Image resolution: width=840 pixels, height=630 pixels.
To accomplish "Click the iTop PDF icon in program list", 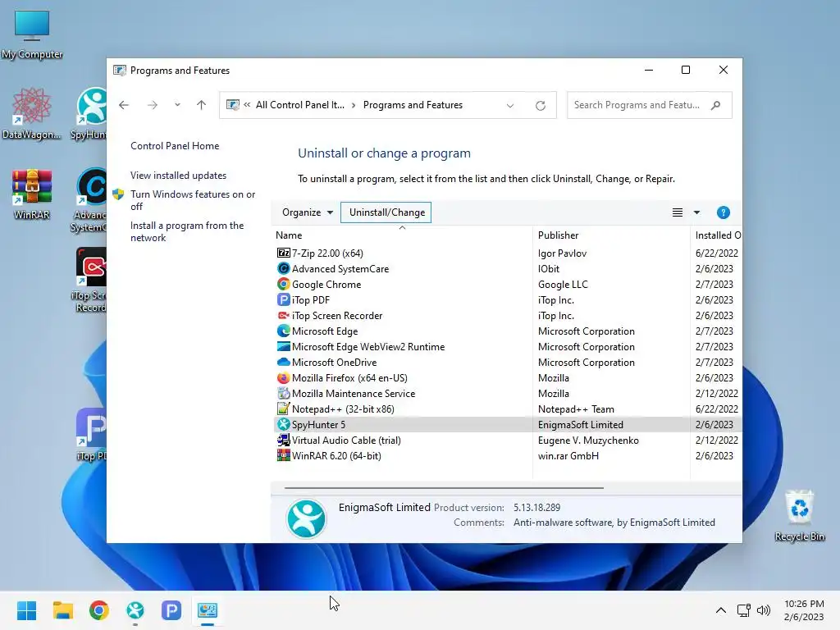I will pos(283,299).
